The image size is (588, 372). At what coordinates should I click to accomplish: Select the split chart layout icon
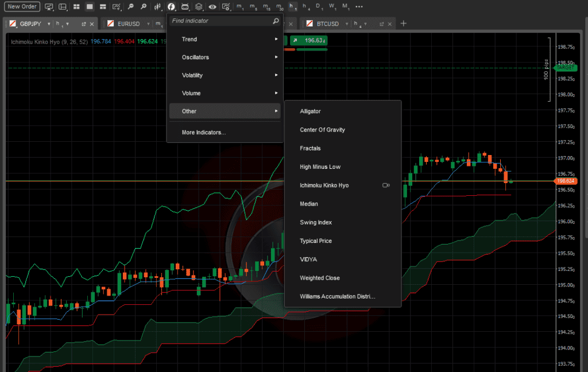click(103, 7)
